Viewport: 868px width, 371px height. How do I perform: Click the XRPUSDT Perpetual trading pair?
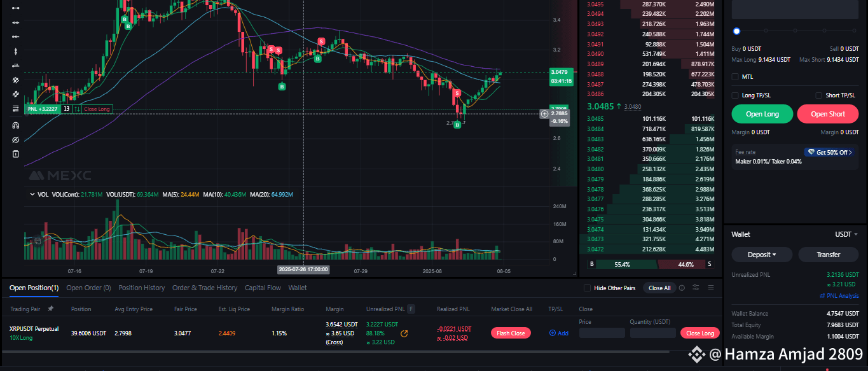(34, 329)
